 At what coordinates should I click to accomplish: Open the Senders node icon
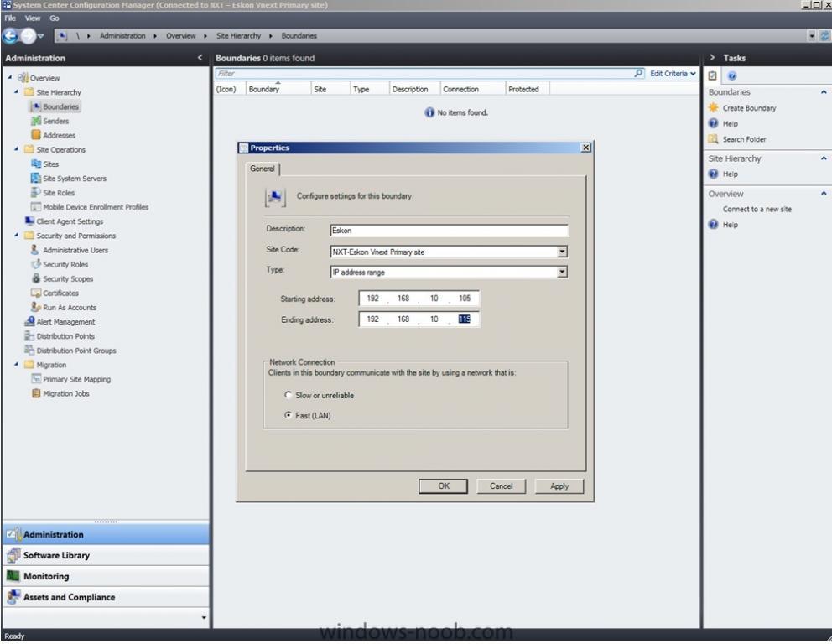pyautogui.click(x=36, y=121)
